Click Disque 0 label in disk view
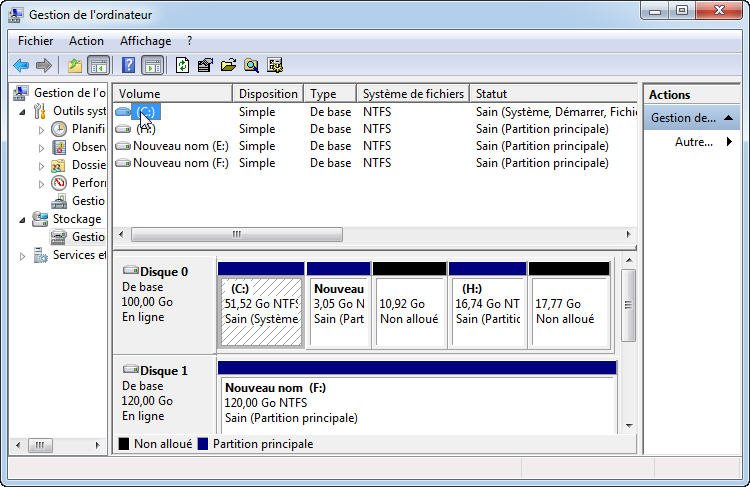The image size is (750, 487). pyautogui.click(x=164, y=272)
